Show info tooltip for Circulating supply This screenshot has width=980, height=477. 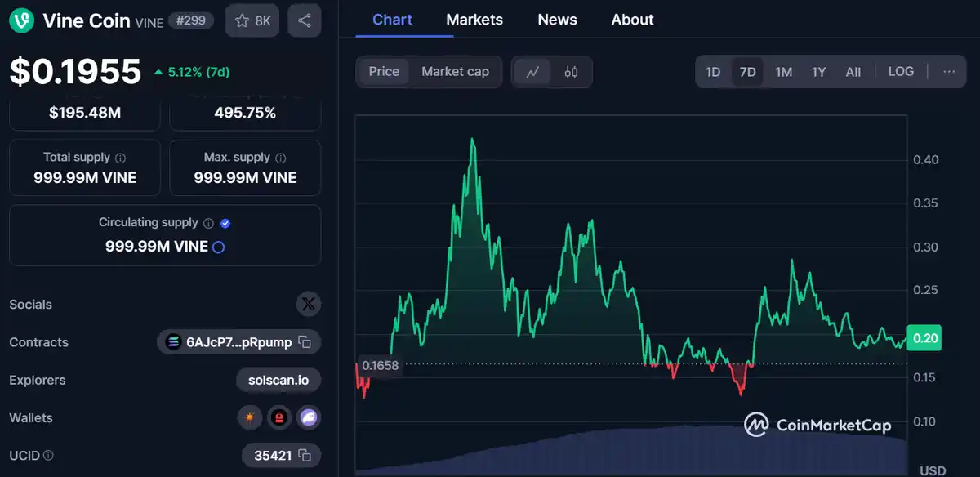(x=208, y=223)
